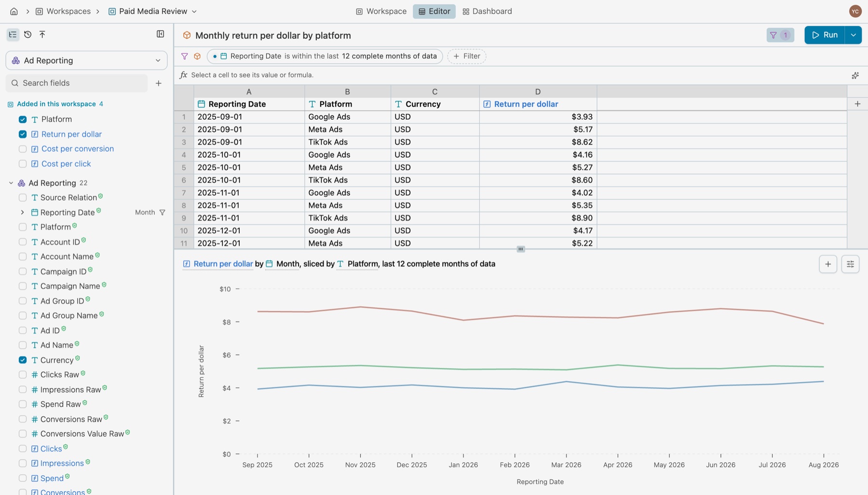The width and height of the screenshot is (868, 495).
Task: Click the Search fields input
Action: coord(77,83)
